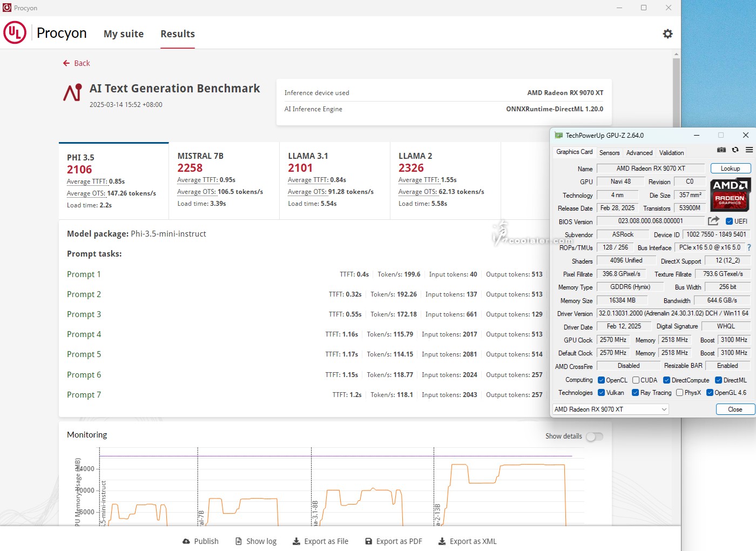This screenshot has width=756, height=551.
Task: Toggle the OpenCL checkbox
Action: (x=601, y=380)
